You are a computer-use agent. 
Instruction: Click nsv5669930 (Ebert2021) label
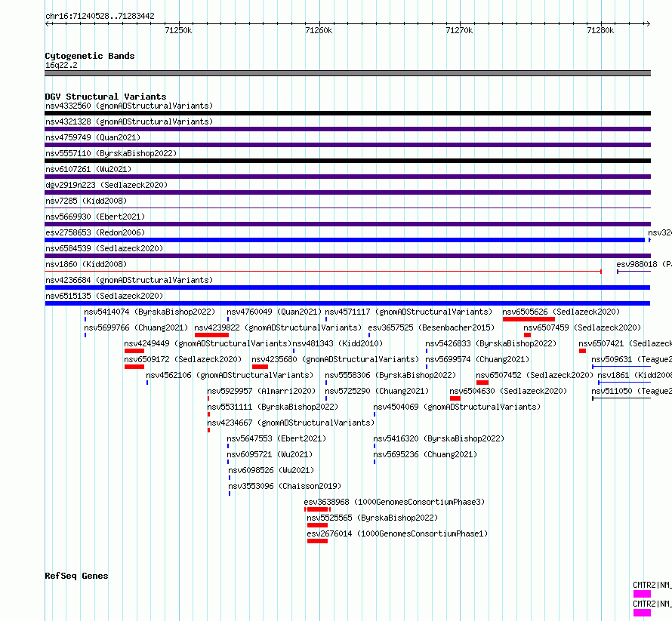(x=95, y=217)
